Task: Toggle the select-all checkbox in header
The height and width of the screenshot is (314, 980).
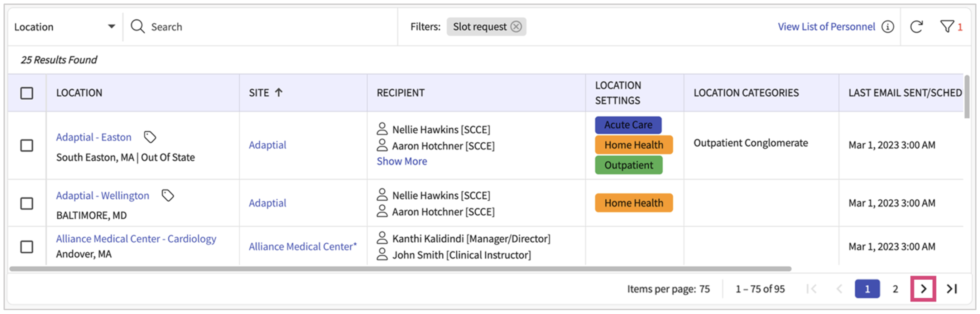Action: (27, 93)
